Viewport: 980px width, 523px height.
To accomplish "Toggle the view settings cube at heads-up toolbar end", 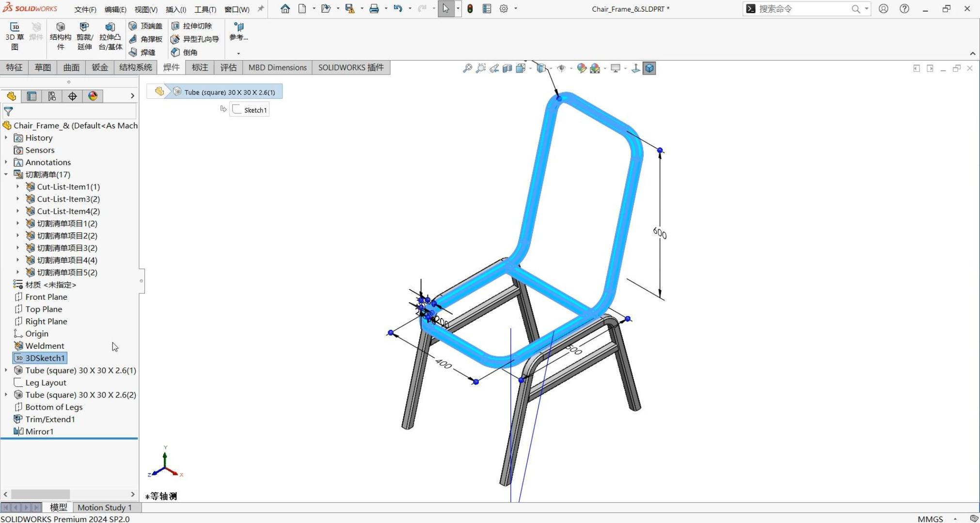I will tap(649, 68).
